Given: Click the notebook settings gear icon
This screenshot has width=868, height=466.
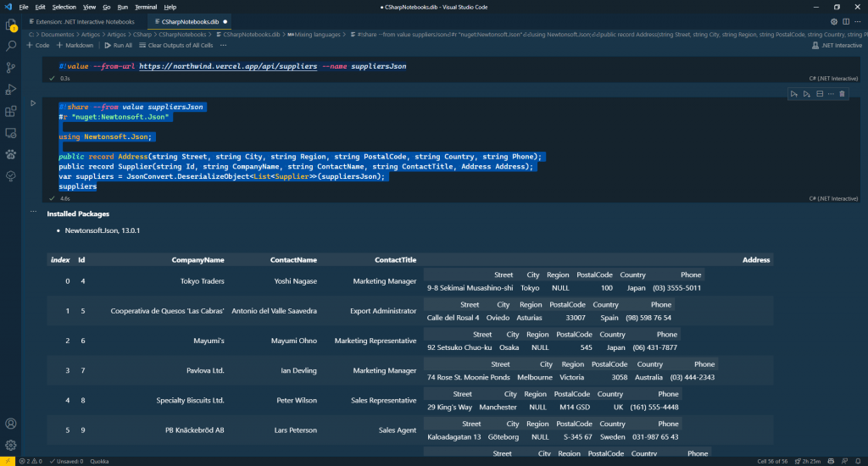Looking at the screenshot, I should point(834,21).
